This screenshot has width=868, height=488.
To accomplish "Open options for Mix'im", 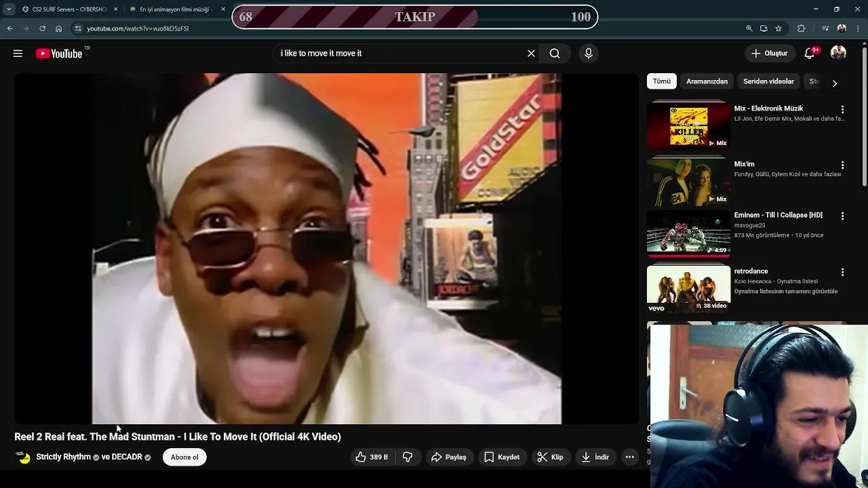I will click(x=842, y=165).
